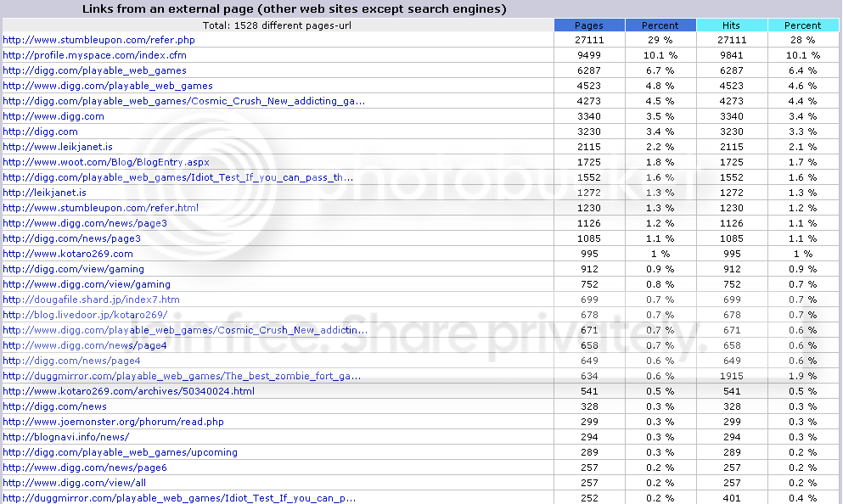Open the profile.myspace.com/index.cfm link

point(94,55)
